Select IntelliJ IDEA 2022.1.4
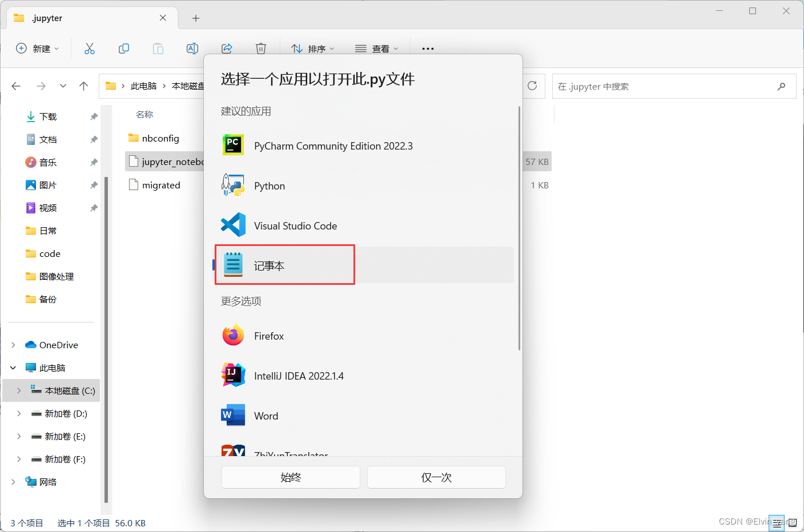This screenshot has height=532, width=804. coord(364,376)
